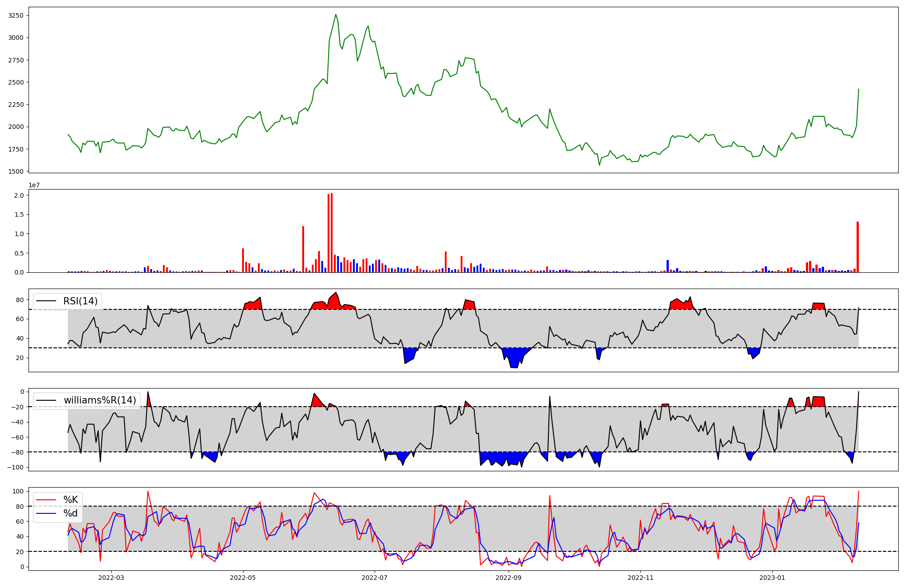
Task: Click the 2022-09 date tick label
Action: pos(509,578)
